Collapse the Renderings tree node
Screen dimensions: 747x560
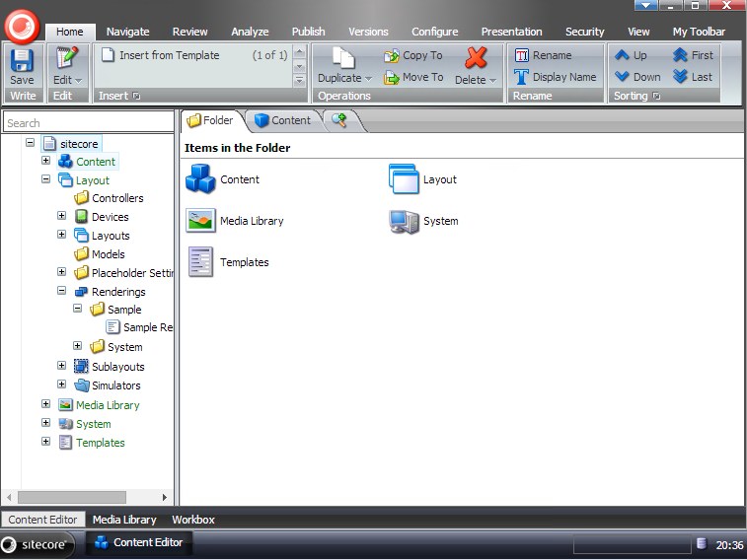point(61,292)
